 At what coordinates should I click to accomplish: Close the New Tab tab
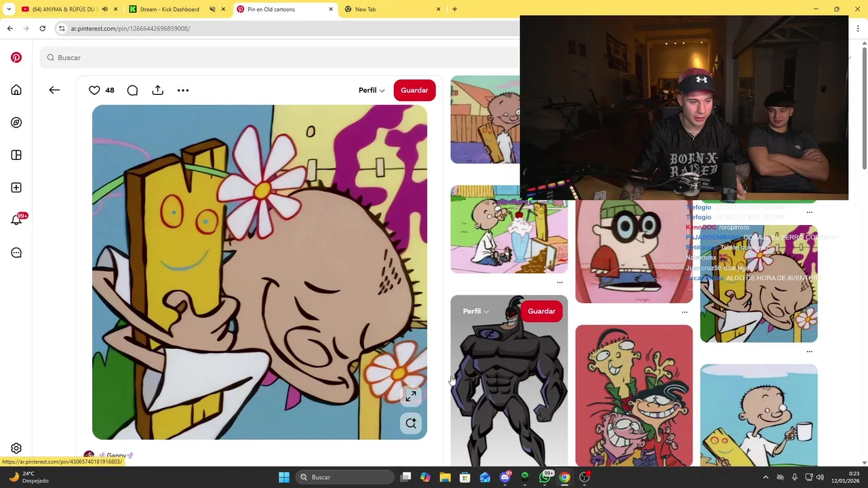(x=438, y=9)
